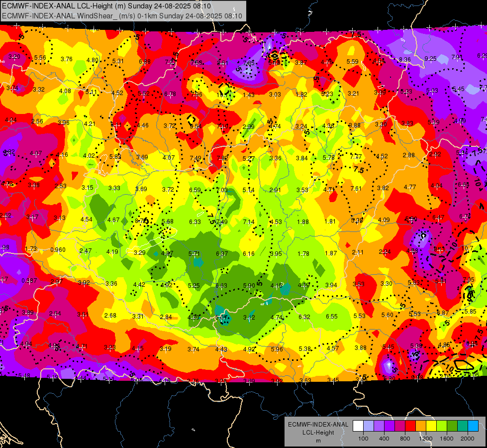
Task: Click the wind shear value '2.91'
Action: [x=275, y=190]
